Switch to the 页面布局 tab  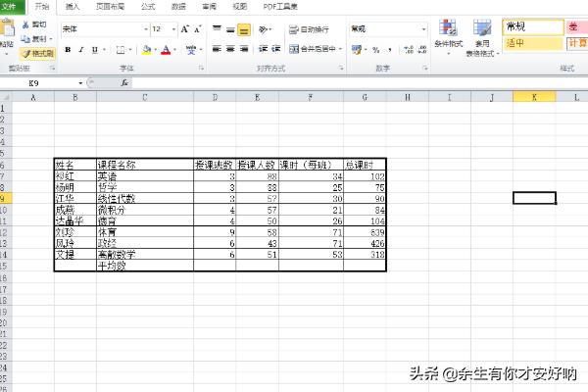click(x=110, y=7)
